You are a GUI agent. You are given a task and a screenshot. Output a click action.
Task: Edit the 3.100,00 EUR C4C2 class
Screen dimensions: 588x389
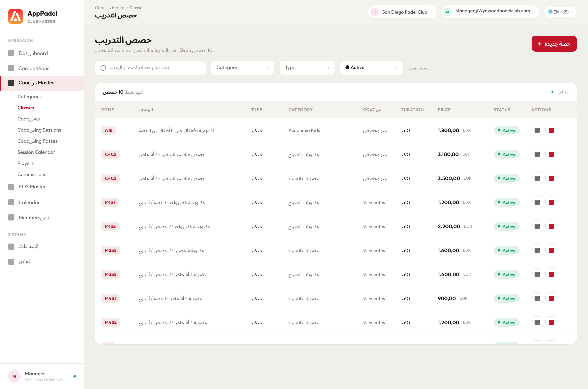point(537,154)
